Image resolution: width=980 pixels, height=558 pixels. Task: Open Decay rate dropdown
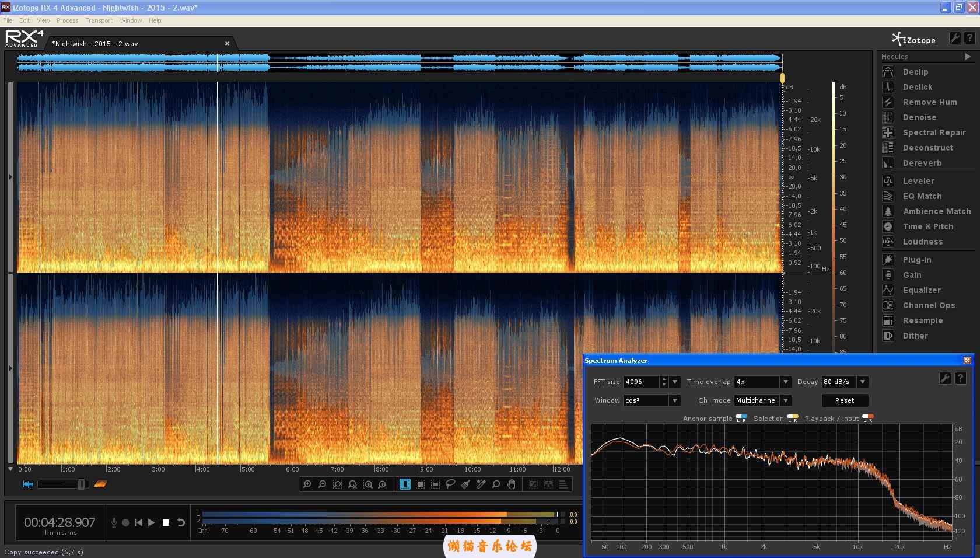click(863, 382)
